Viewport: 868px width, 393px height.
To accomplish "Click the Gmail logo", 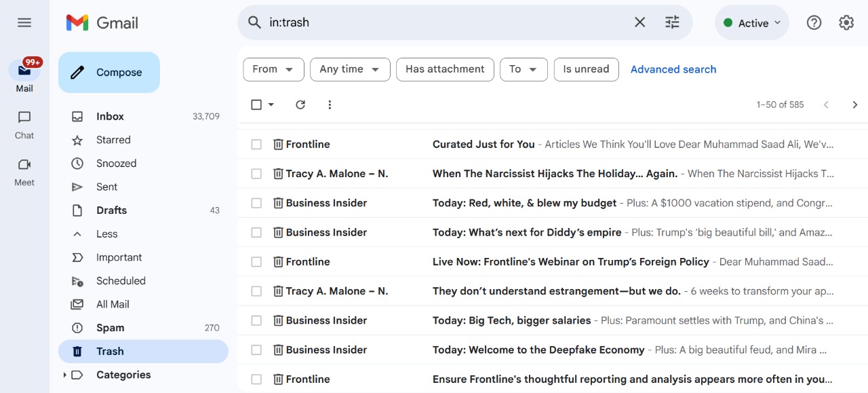I will coord(102,22).
